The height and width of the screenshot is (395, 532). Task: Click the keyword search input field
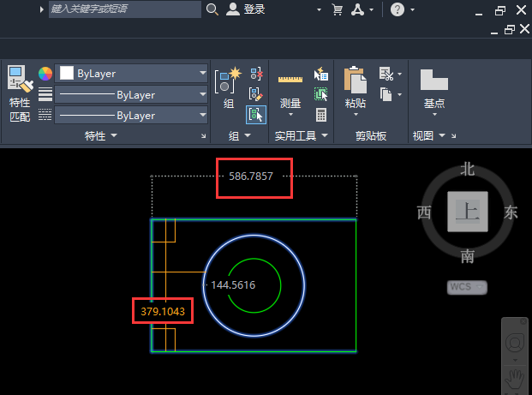(x=125, y=9)
